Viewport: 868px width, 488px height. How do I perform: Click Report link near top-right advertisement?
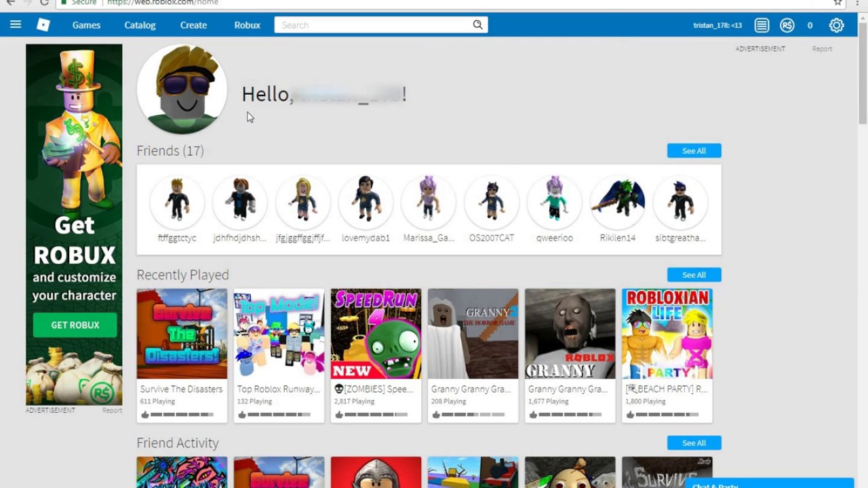click(x=822, y=49)
